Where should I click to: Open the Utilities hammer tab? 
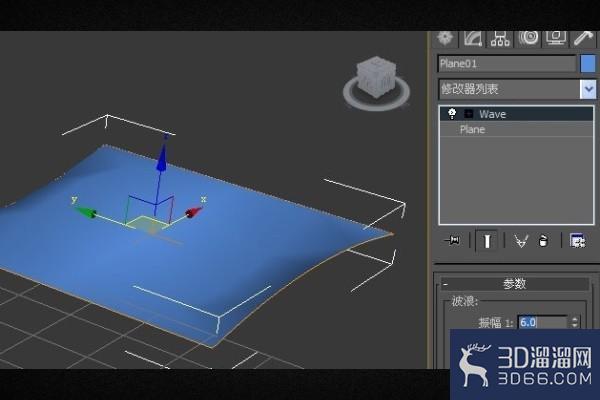pyautogui.click(x=584, y=38)
